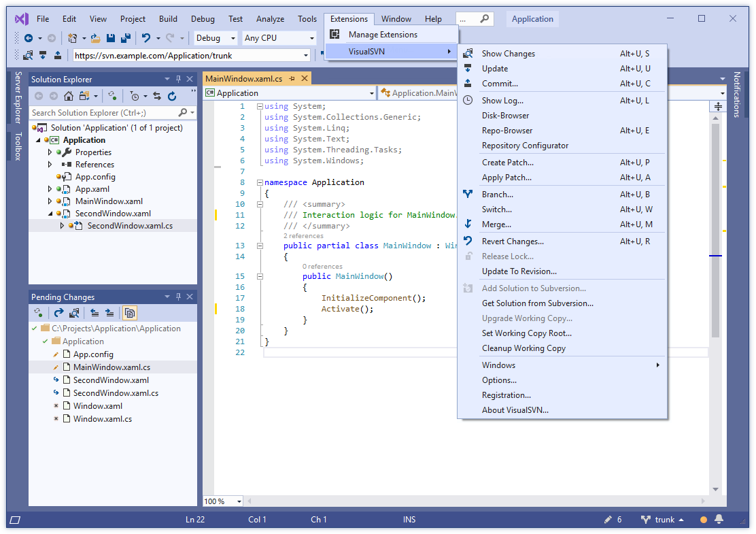Click the editor vertical scrollbar thumb
The height and width of the screenshot is (534, 756).
click(x=715, y=231)
